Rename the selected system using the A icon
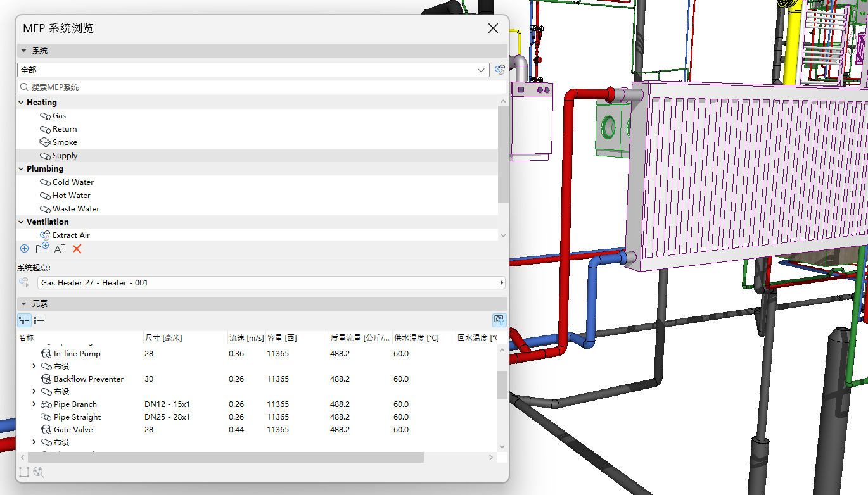868x495 pixels. [59, 249]
